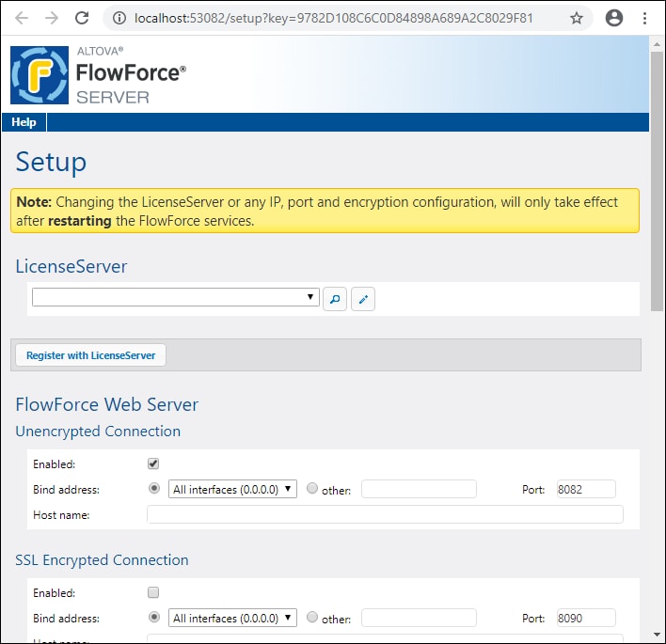Bookmark this page with the star icon
This screenshot has width=666, height=644.
[x=576, y=18]
